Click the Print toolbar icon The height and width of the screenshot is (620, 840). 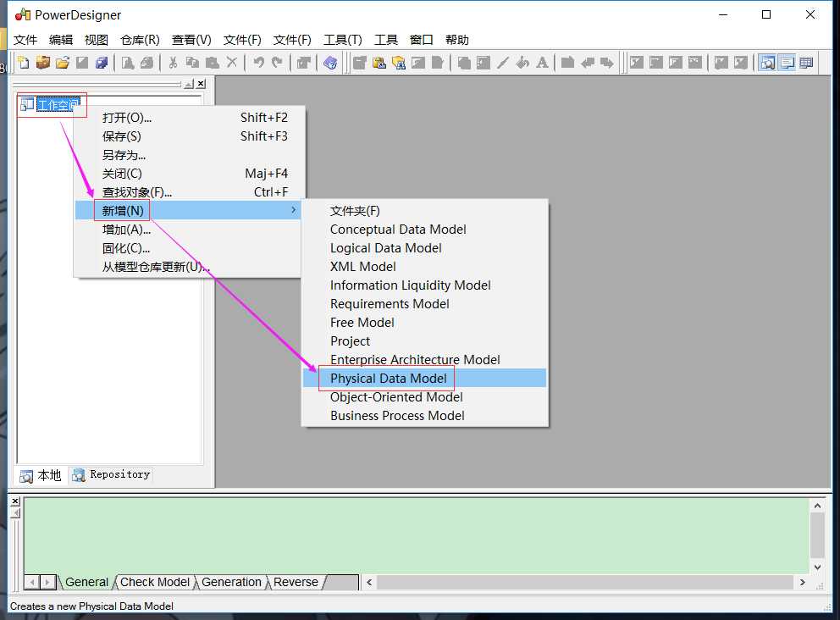pyautogui.click(x=146, y=63)
